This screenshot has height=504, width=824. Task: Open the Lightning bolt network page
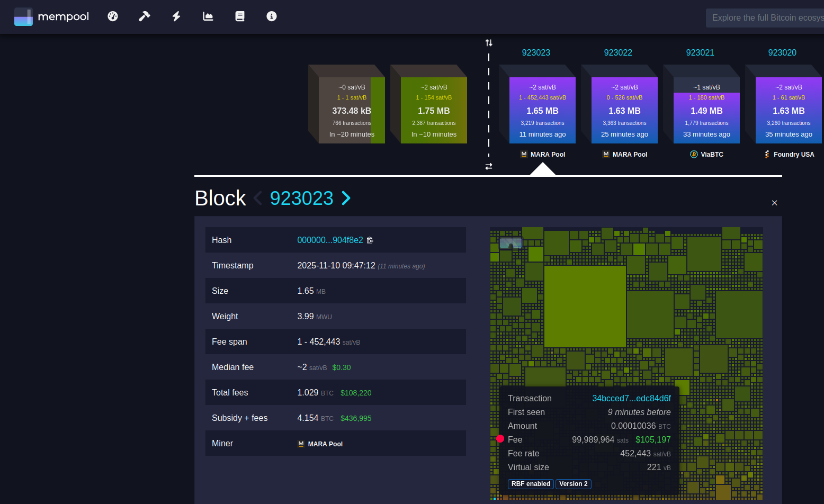coord(176,16)
